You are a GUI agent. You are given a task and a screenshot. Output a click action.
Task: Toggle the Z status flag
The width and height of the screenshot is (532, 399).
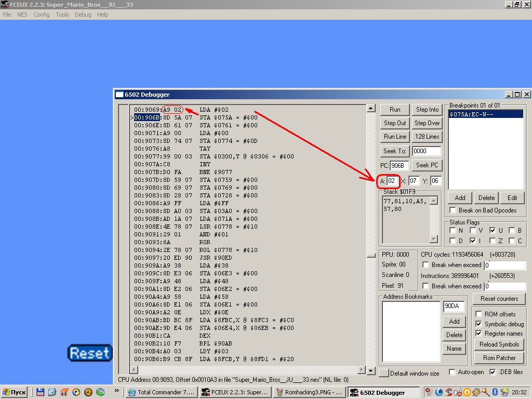(x=493, y=241)
